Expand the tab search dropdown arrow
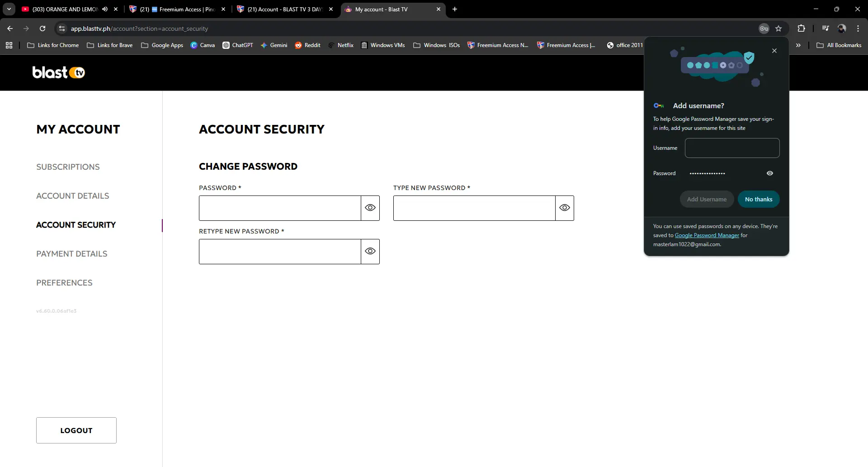 (9, 9)
